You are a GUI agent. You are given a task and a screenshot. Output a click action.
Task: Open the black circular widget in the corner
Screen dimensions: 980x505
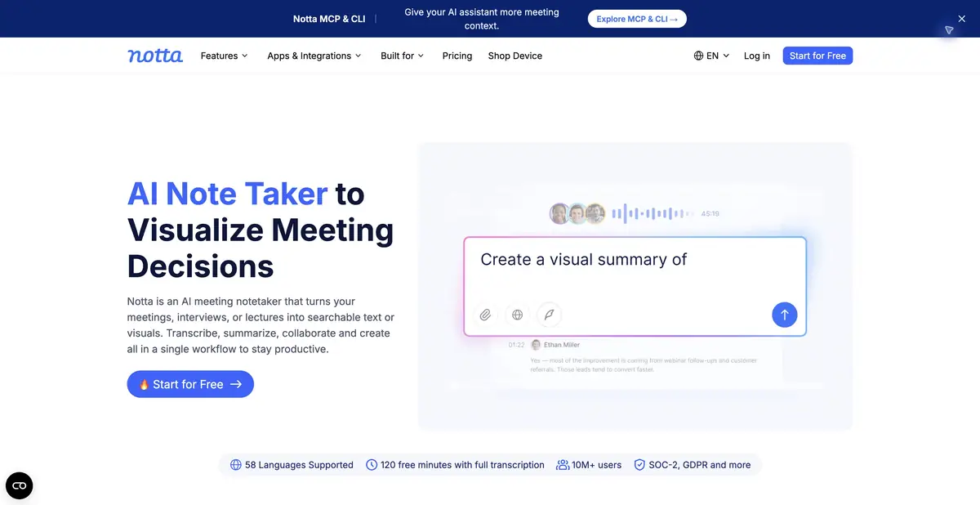click(x=20, y=485)
